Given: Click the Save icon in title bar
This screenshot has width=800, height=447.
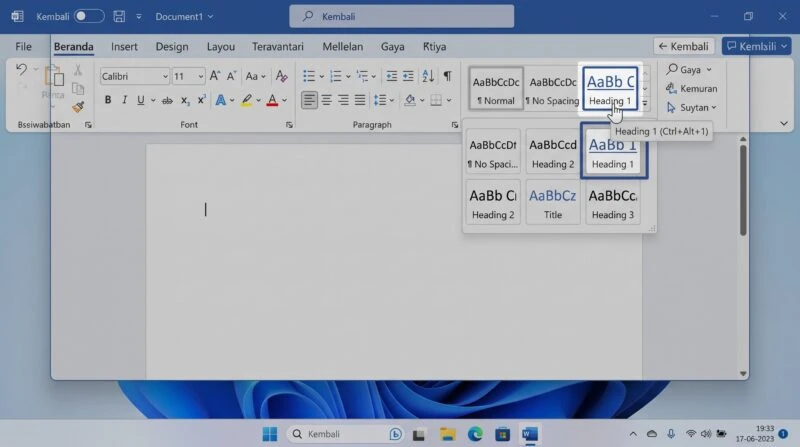Looking at the screenshot, I should [x=119, y=16].
